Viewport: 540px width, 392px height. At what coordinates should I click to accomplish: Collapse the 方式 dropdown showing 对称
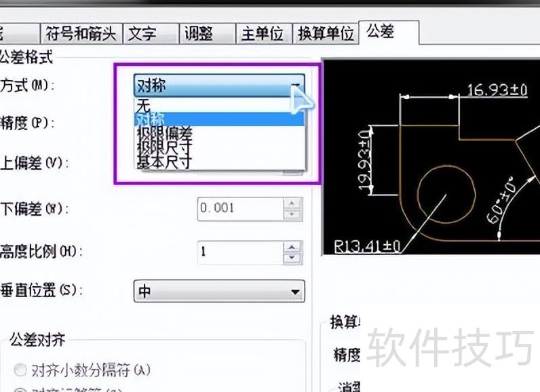(x=219, y=85)
